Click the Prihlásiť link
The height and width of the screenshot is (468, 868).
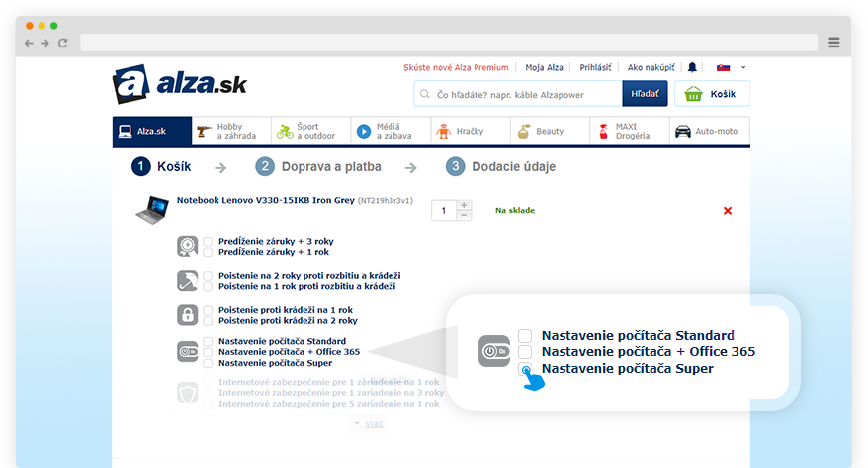click(595, 67)
